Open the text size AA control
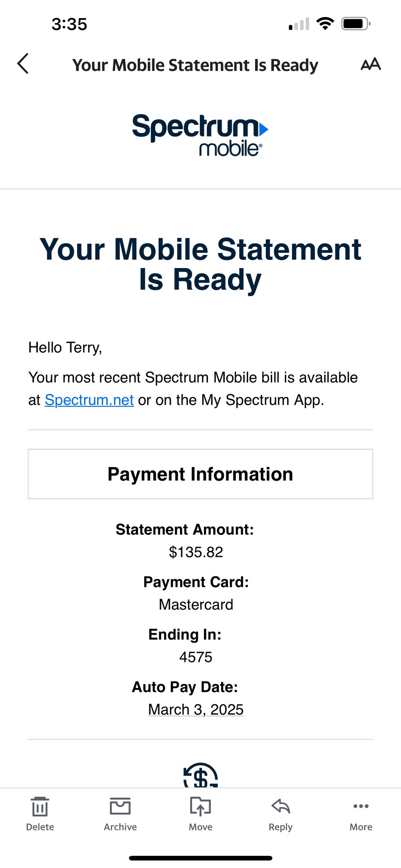 (x=371, y=64)
